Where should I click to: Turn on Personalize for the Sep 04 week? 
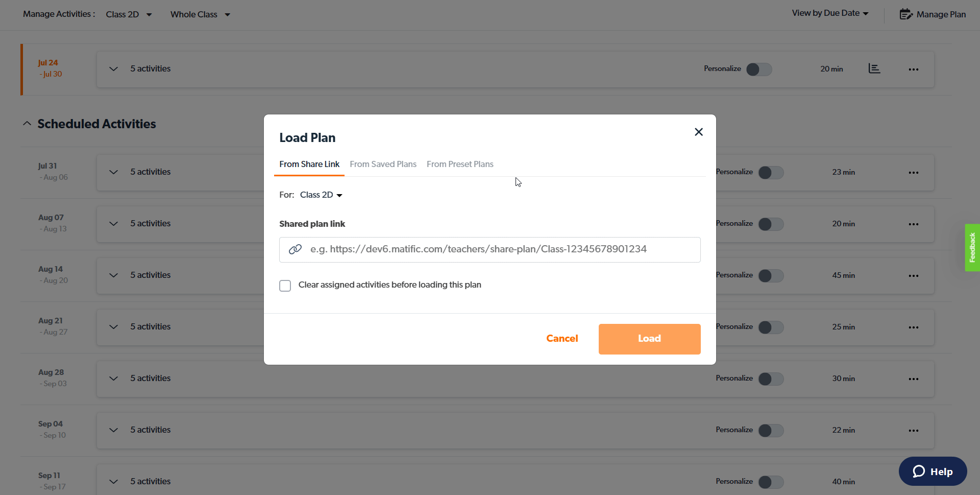point(771,430)
